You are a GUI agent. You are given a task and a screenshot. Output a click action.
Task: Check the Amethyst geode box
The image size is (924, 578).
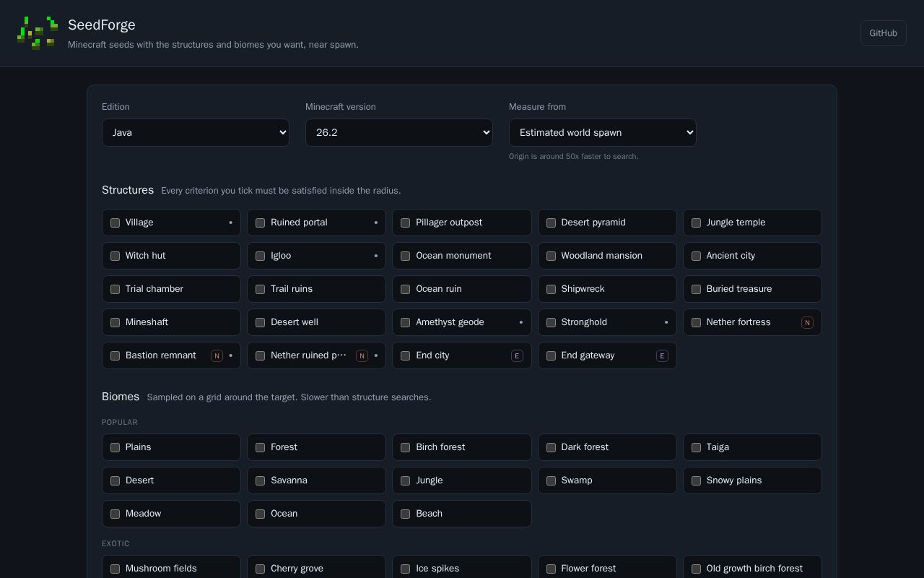click(405, 322)
